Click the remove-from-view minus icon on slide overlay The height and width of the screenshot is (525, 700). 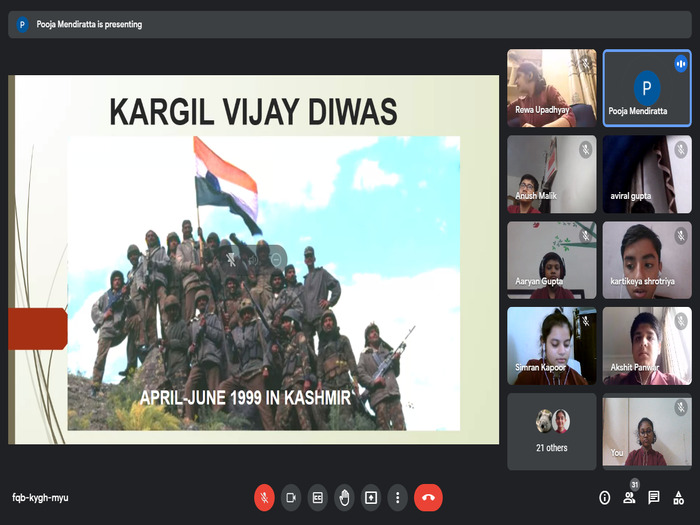[x=276, y=259]
